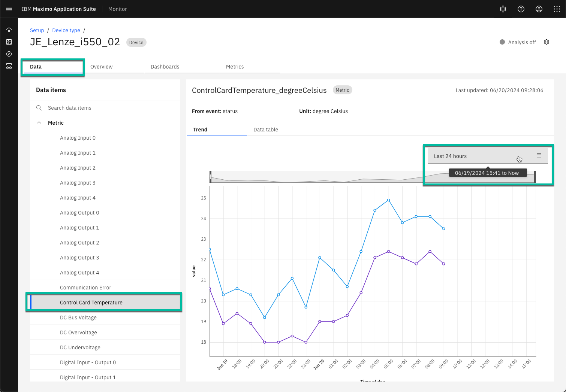The width and height of the screenshot is (566, 392).
Task: Open the Last 24 hours dropdown
Action: (x=488, y=156)
